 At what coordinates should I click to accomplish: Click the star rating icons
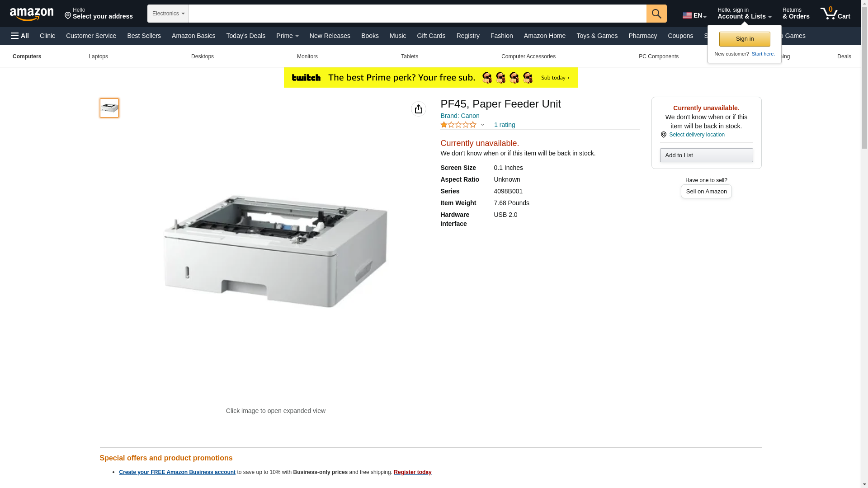[x=458, y=125]
